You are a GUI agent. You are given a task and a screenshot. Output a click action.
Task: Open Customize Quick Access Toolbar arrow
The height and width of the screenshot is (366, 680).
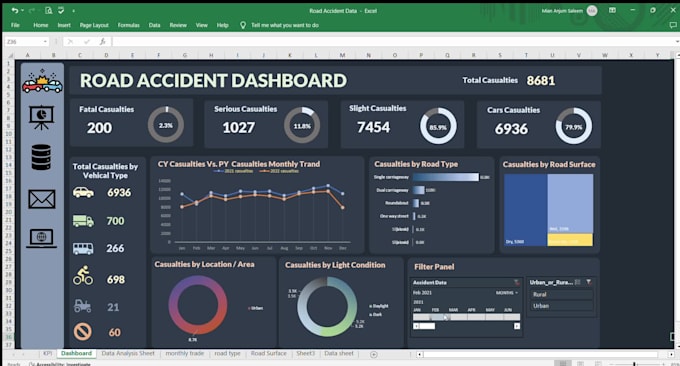(73, 11)
